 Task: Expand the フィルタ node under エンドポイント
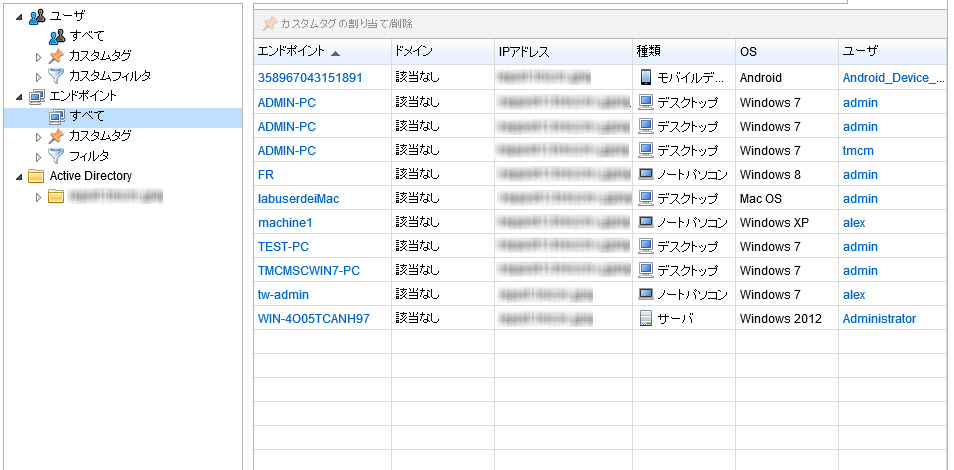pyautogui.click(x=39, y=156)
